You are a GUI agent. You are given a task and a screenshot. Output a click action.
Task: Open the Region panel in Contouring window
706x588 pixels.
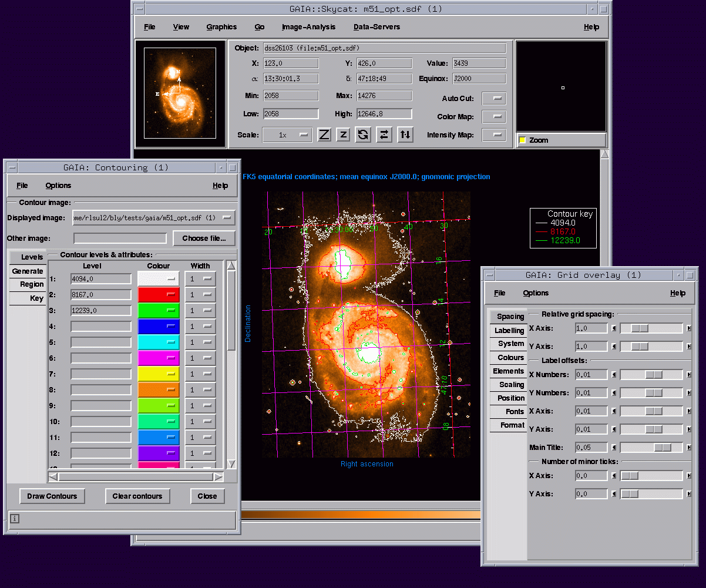coord(27,284)
